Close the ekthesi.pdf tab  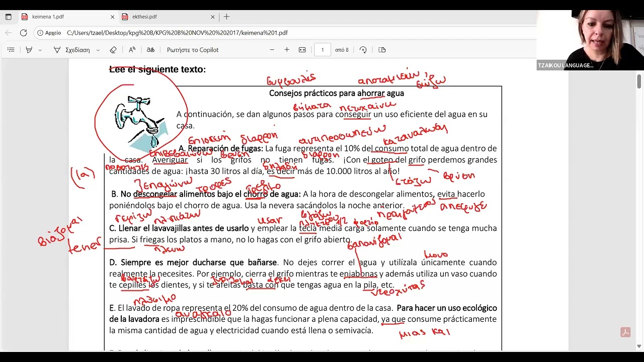pos(212,17)
